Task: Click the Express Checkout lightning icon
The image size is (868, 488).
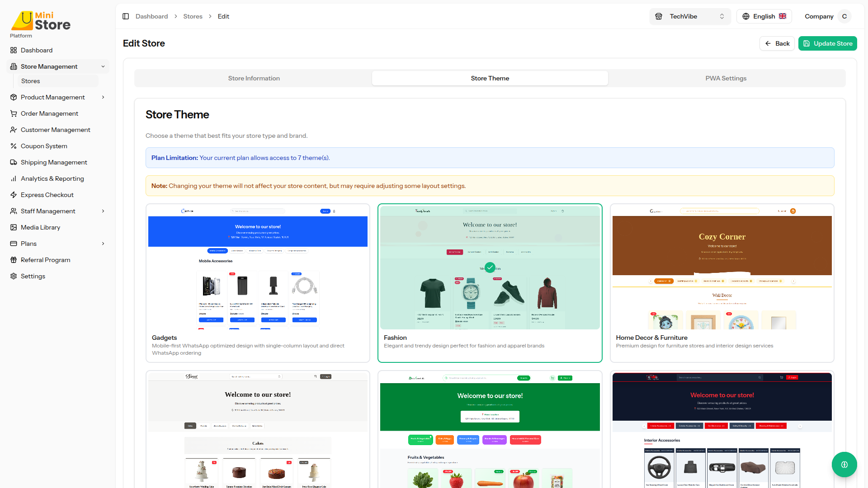Action: tap(14, 195)
